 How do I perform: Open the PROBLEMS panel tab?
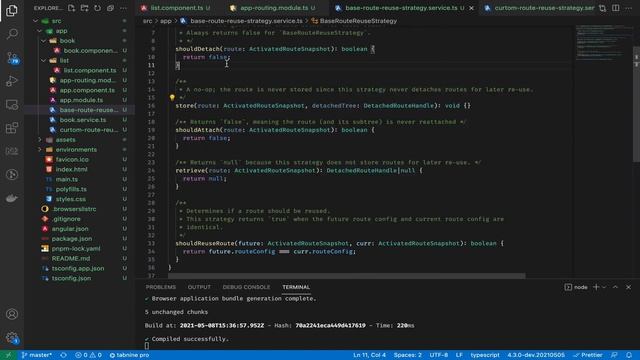point(161,287)
